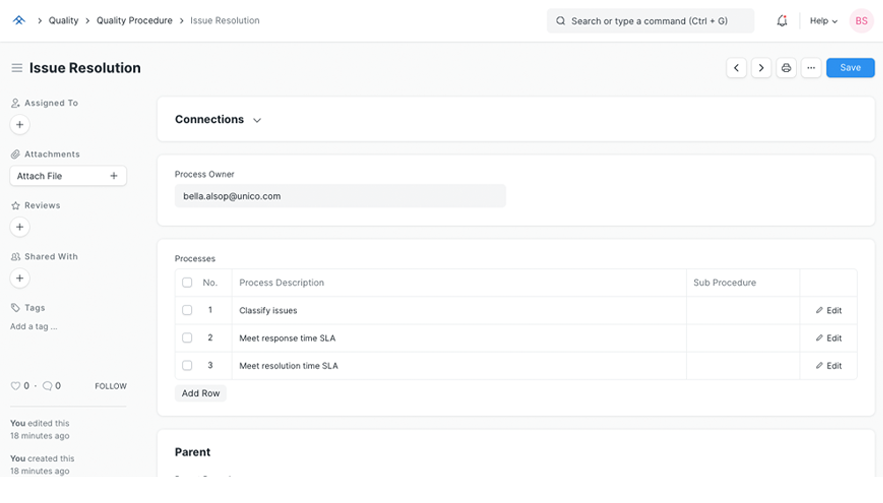
Task: Collapse the Connections section
Action: 257,120
